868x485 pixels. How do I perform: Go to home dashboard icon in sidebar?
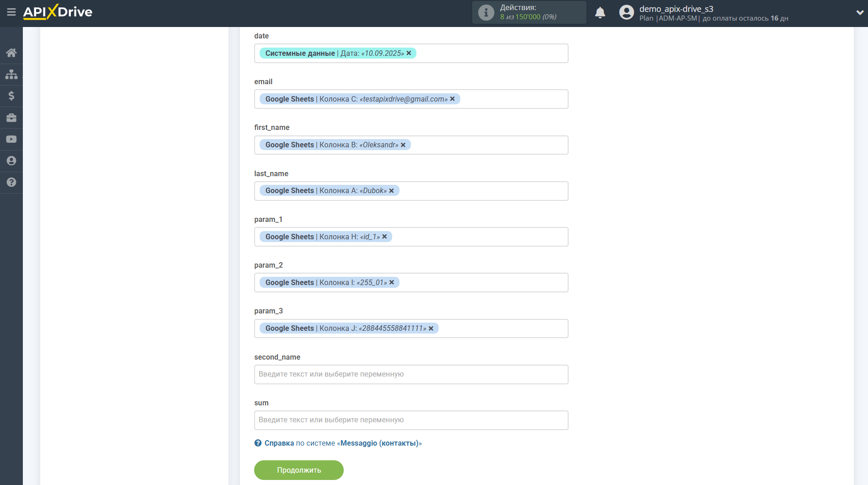click(11, 53)
